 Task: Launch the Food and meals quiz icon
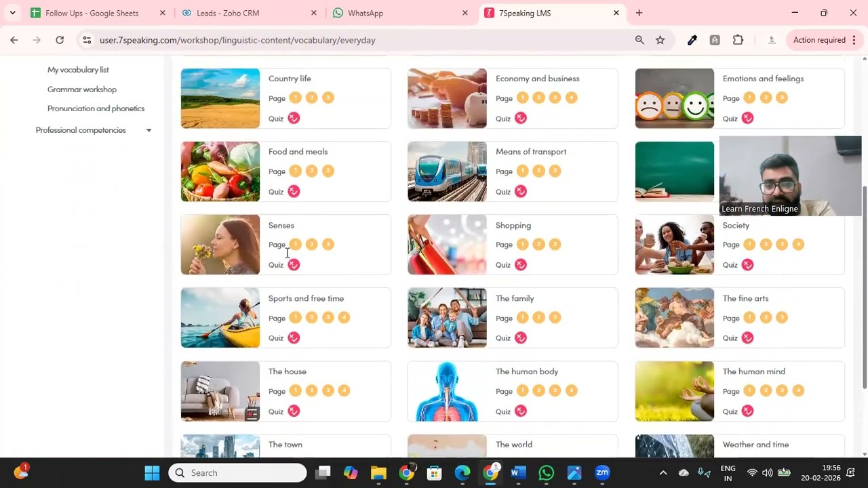[x=294, y=191]
